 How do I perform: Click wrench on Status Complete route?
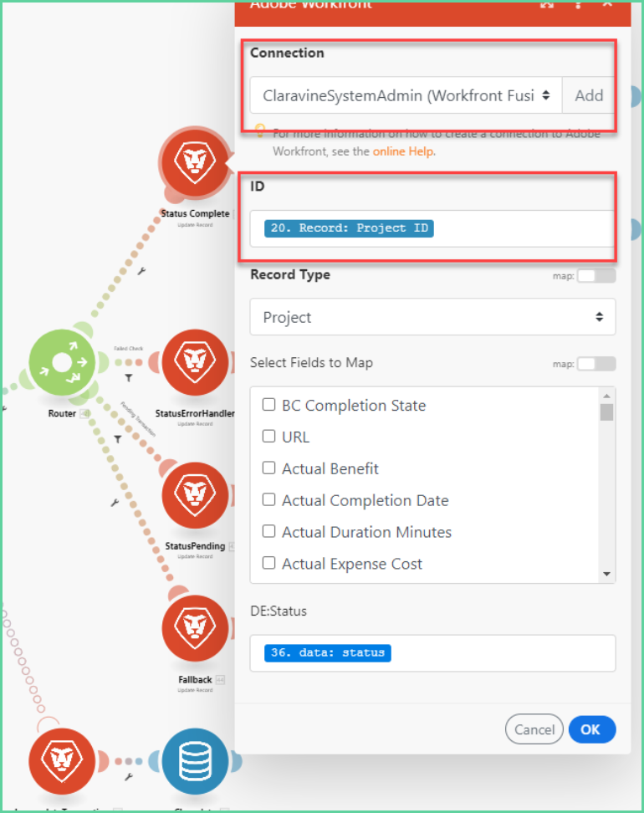point(141,271)
